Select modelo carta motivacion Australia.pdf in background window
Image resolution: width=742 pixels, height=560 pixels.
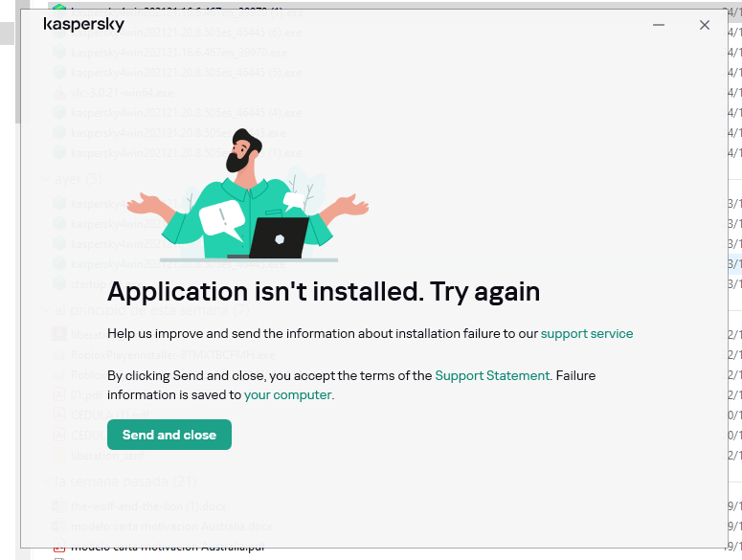168,549
